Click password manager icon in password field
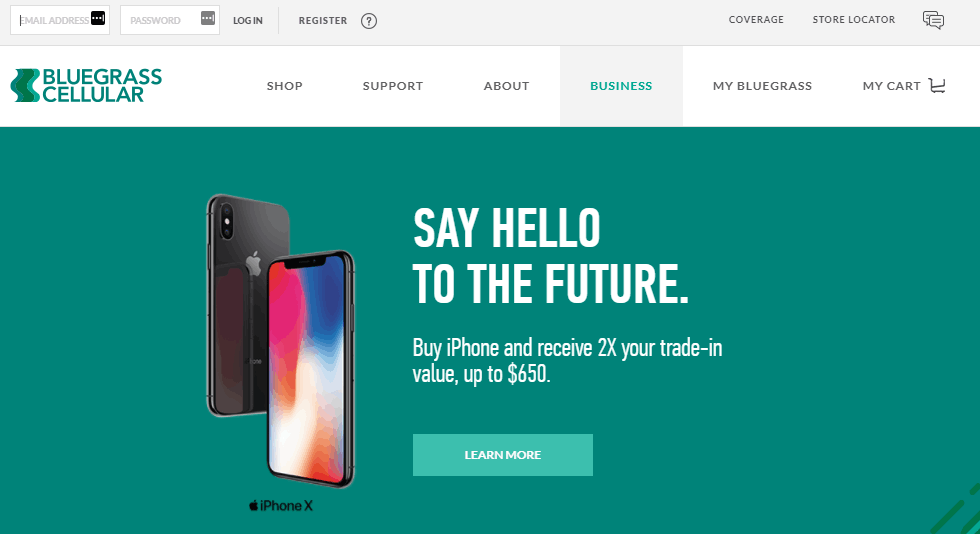Image resolution: width=980 pixels, height=534 pixels. [x=208, y=18]
